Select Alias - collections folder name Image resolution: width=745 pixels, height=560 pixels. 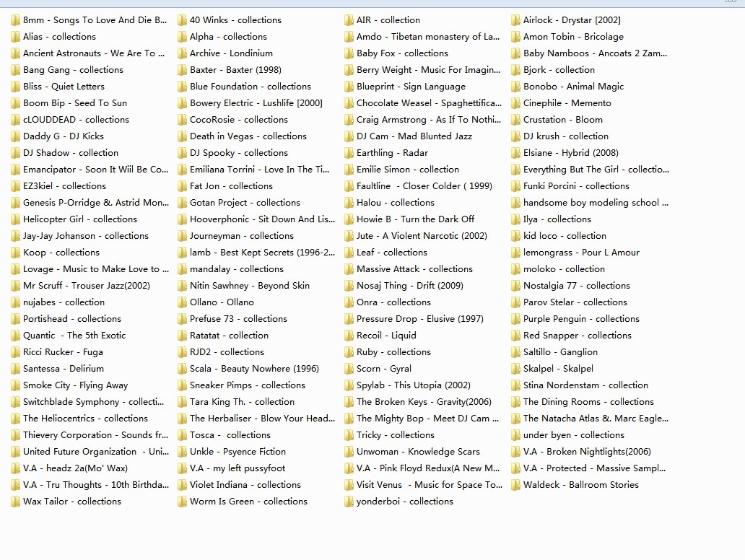coord(59,37)
